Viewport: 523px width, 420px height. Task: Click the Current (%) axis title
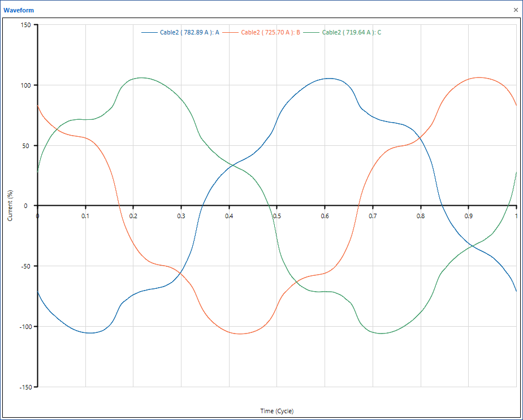[10, 206]
